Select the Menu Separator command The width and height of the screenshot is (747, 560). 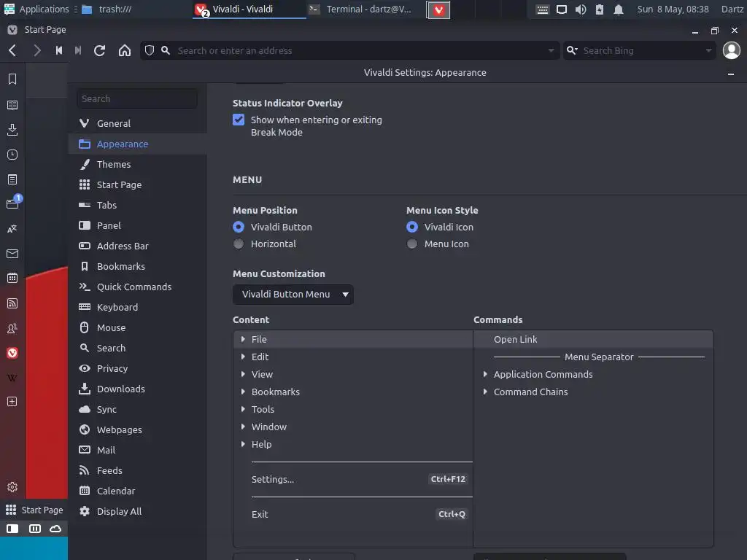pos(593,357)
